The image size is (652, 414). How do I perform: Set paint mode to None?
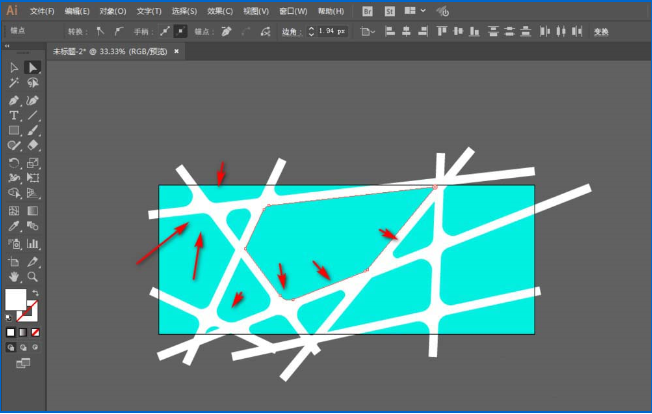[x=35, y=332]
